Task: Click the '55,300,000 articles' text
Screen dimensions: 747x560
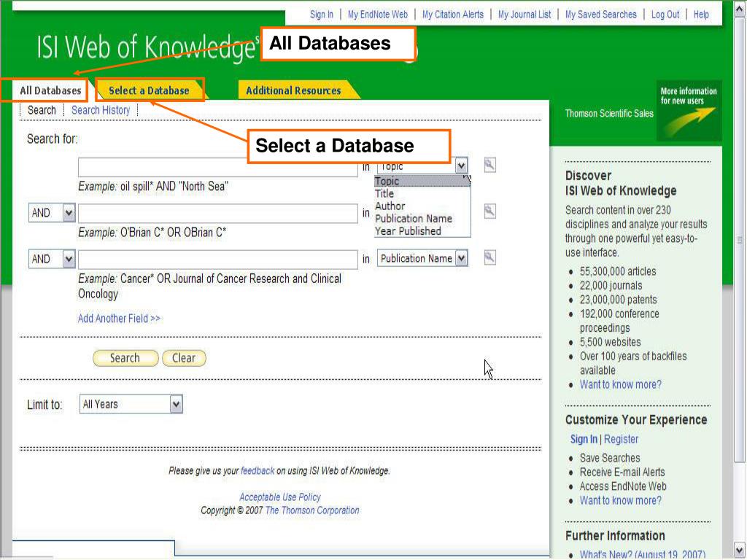Action: (x=617, y=271)
